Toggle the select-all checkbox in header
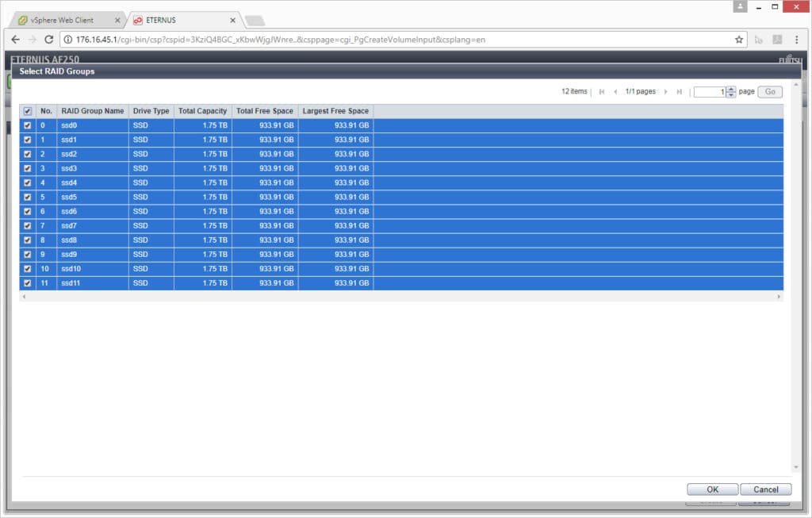This screenshot has width=812, height=518. (x=28, y=111)
